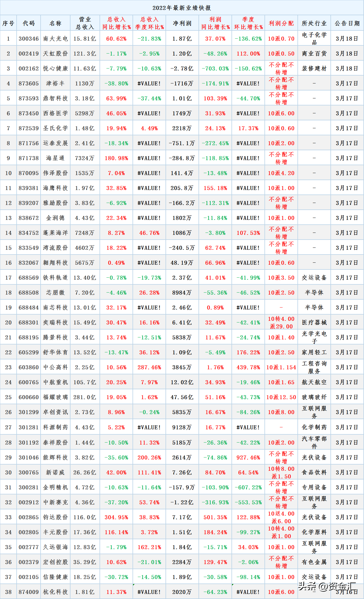Screen dimensions: 364x599
Task: Click the name cell '湾流股份'
Action: [56, 248]
